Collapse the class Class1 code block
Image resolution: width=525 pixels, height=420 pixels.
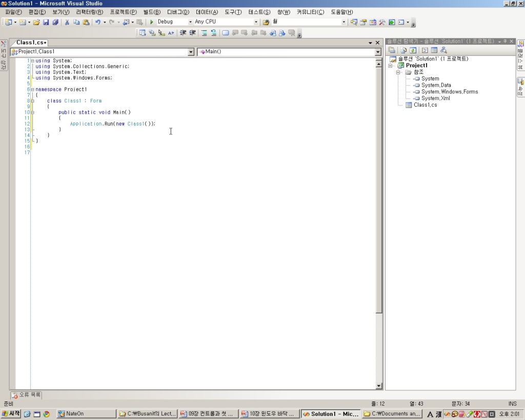[32, 101]
